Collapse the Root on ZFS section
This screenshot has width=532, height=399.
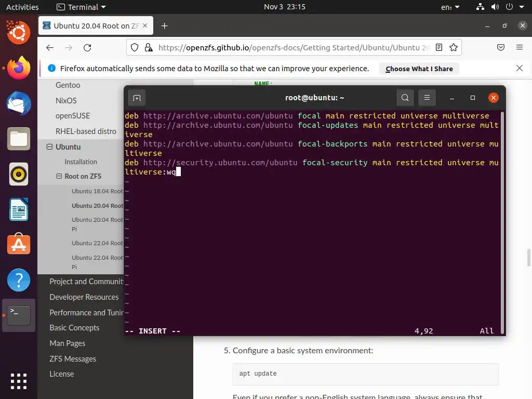click(59, 176)
